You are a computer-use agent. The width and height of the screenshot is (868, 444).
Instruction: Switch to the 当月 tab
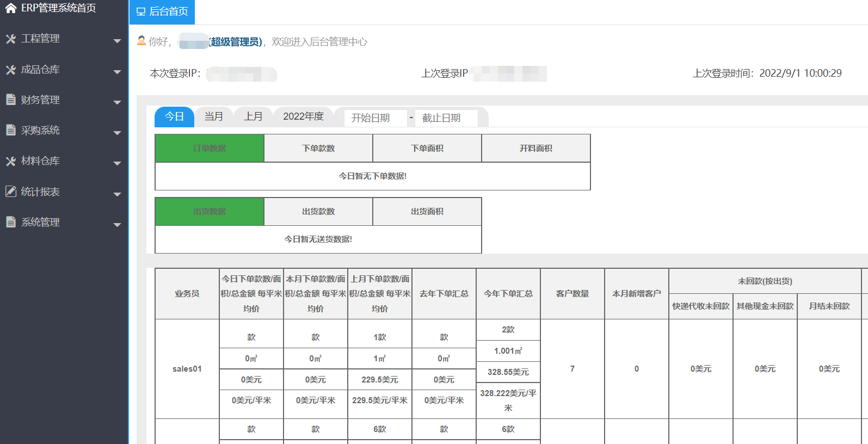click(x=214, y=116)
